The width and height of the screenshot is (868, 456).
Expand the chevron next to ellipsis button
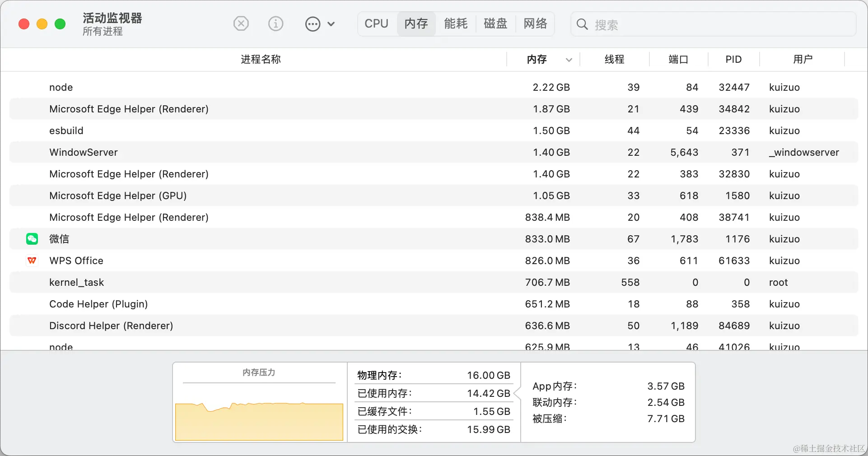(x=331, y=24)
